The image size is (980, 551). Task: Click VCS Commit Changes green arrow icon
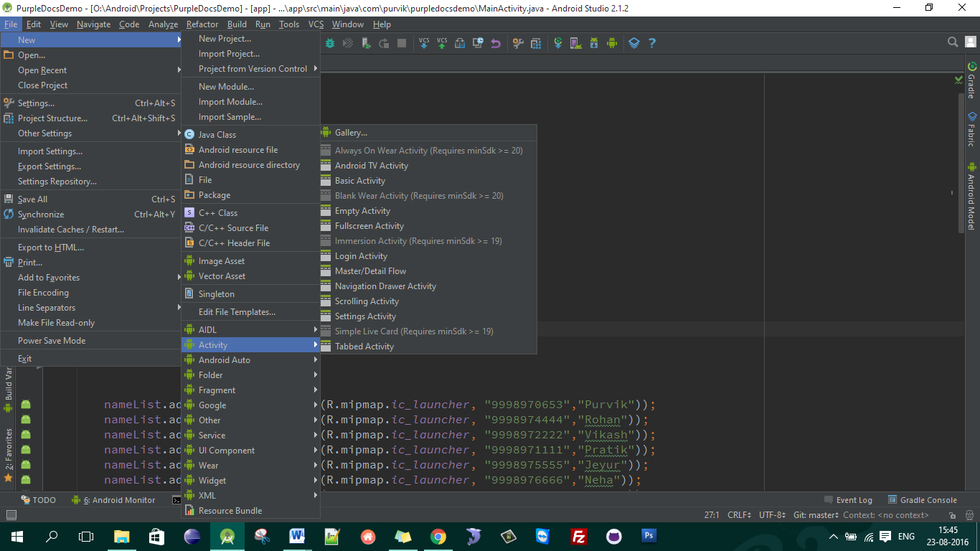click(442, 43)
